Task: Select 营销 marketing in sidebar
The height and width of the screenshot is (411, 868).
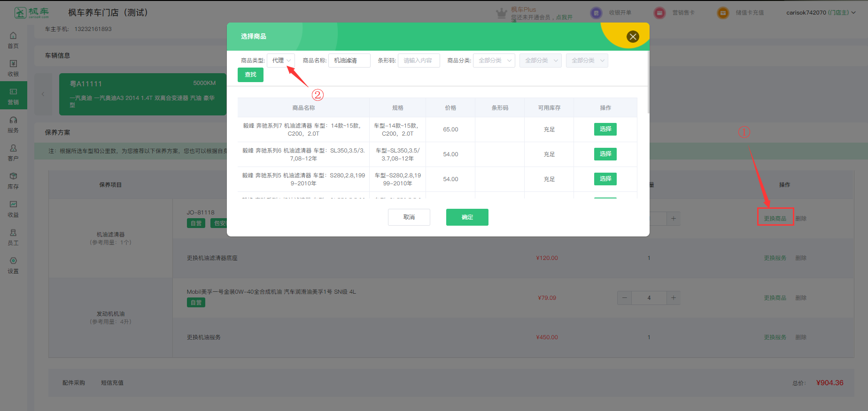Action: click(13, 96)
